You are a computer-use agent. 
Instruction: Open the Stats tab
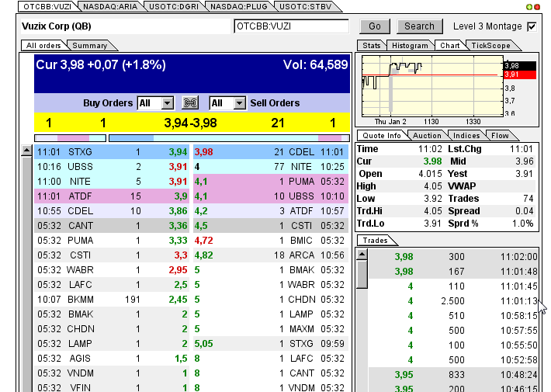pos(372,45)
